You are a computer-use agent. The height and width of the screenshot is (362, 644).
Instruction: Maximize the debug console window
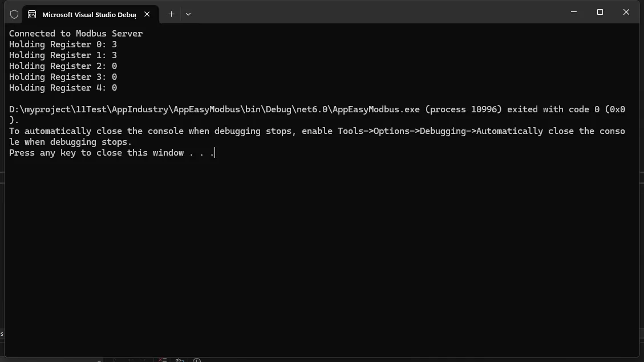(600, 12)
